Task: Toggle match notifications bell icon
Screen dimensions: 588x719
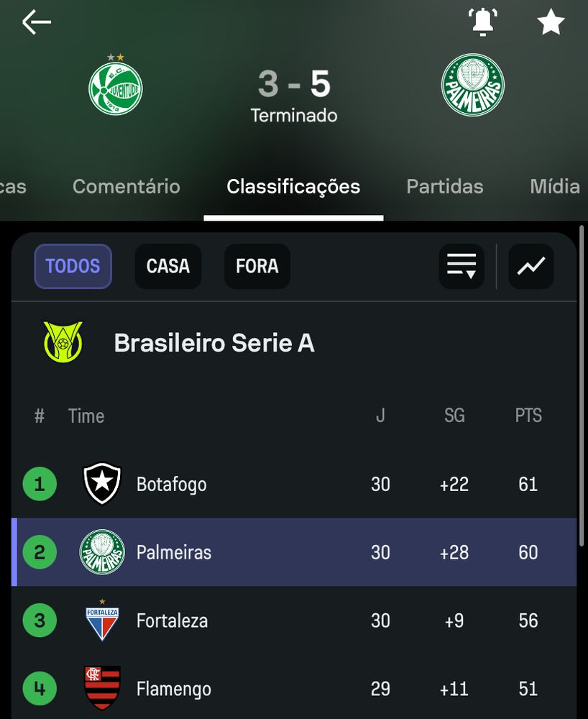Action: click(x=483, y=22)
